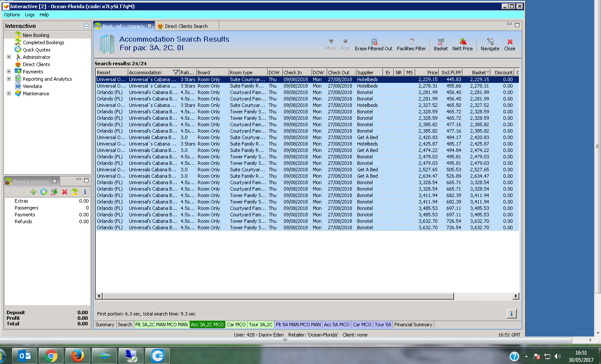
Task: Open the Flt 5A MAN MCO MAN tab
Action: coord(298,325)
